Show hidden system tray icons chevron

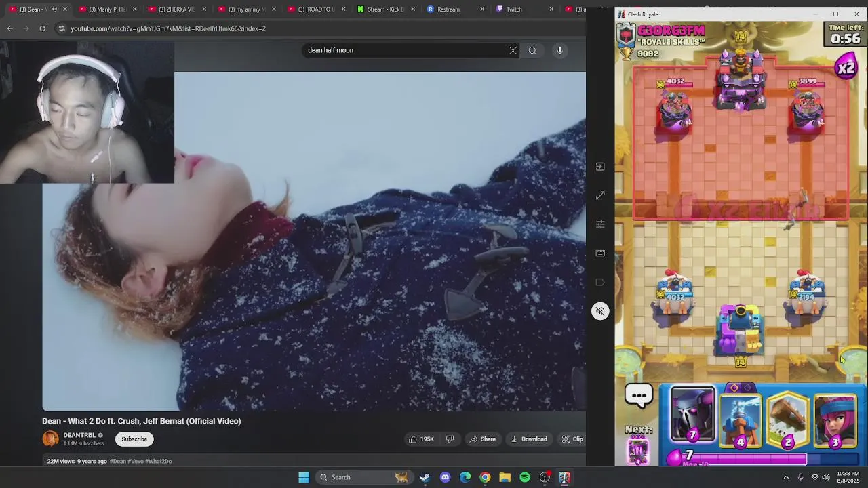click(x=786, y=477)
